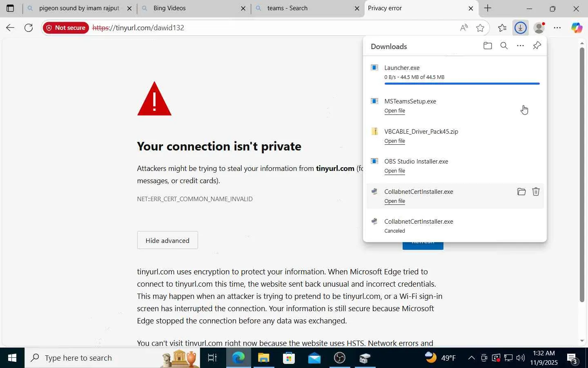Click the VBCABLE zip file icon
This screenshot has height=368, width=588.
point(374,131)
